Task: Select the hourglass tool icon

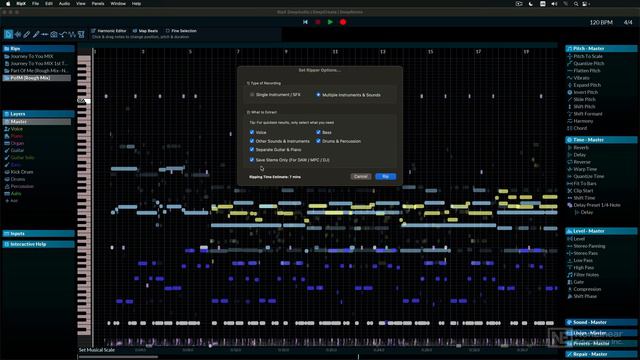Action: click(81, 35)
